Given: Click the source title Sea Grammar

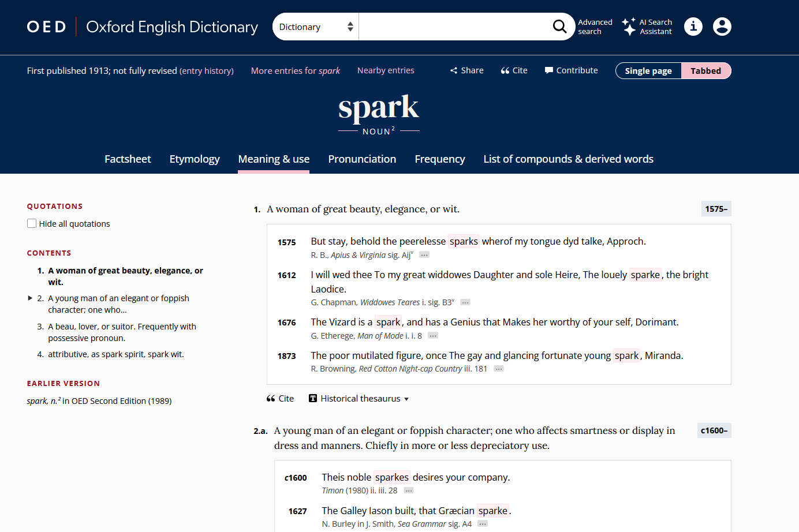Looking at the screenshot, I should coord(422,524).
